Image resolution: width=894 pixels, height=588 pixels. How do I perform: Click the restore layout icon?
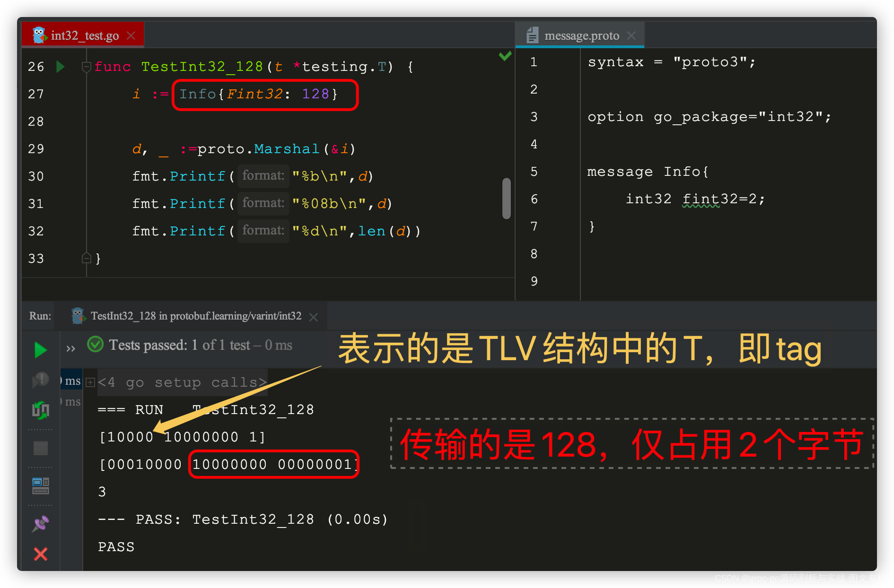point(41,486)
